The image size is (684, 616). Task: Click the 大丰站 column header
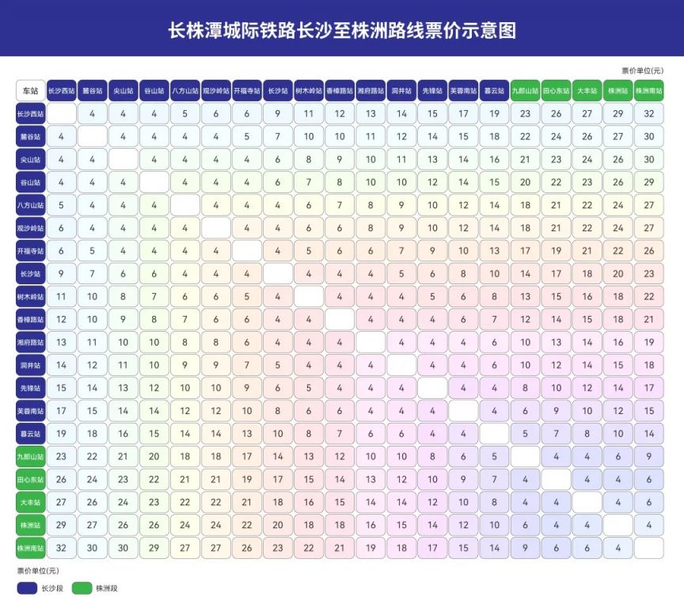(x=587, y=90)
